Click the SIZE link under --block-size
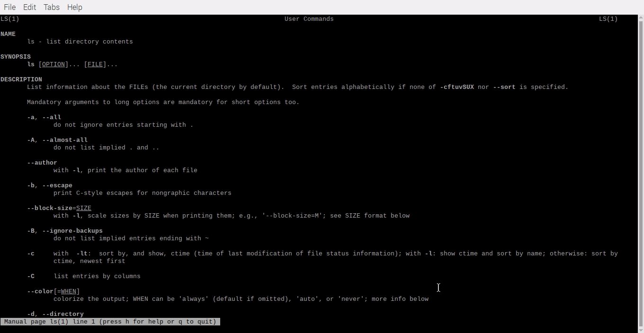This screenshot has width=644, height=333. (x=84, y=208)
